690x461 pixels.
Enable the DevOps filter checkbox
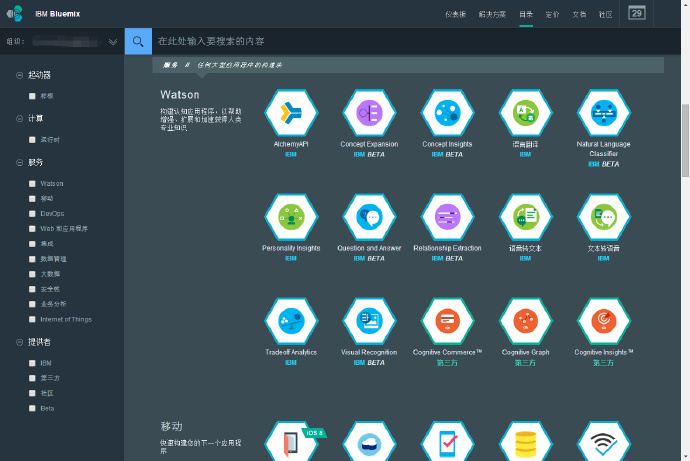[32, 213]
